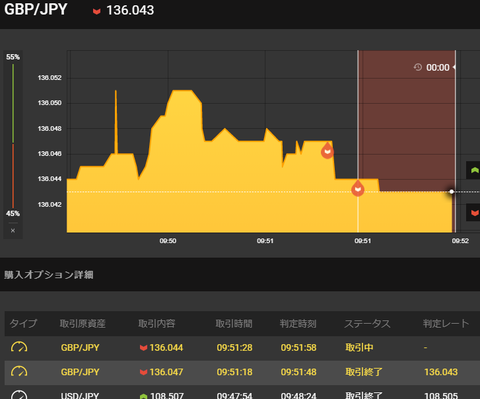Viewport: 480px width, 399px height.
Task: Click the 09:51:28 trade time cell
Action: 234,348
